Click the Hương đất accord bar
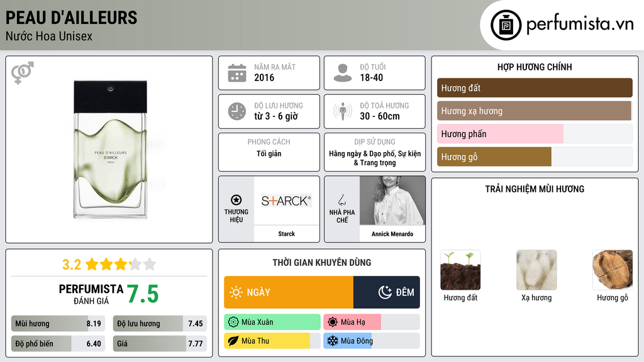 click(x=535, y=88)
